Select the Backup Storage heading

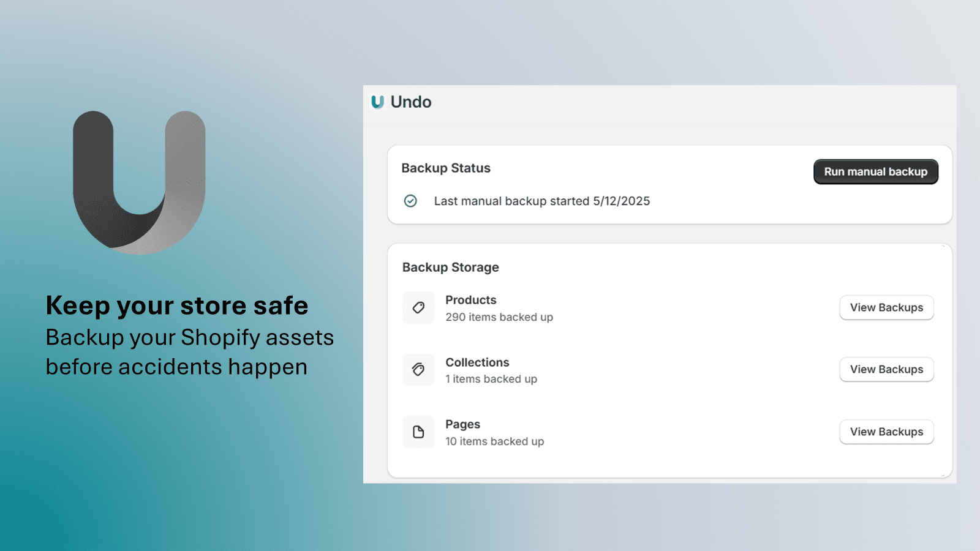(x=451, y=267)
